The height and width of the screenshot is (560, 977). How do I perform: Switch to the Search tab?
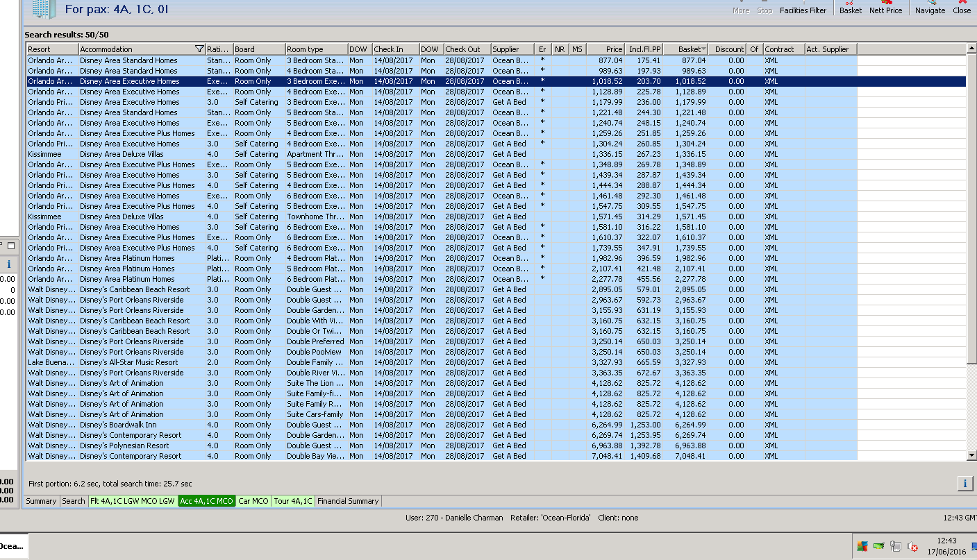[x=74, y=501]
